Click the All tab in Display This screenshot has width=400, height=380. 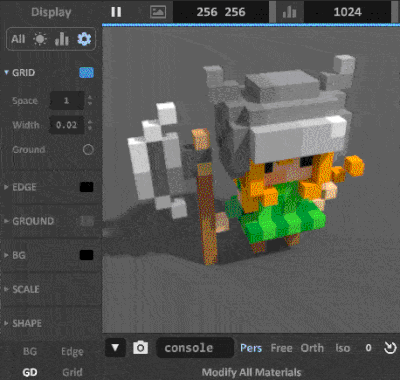[x=18, y=39]
